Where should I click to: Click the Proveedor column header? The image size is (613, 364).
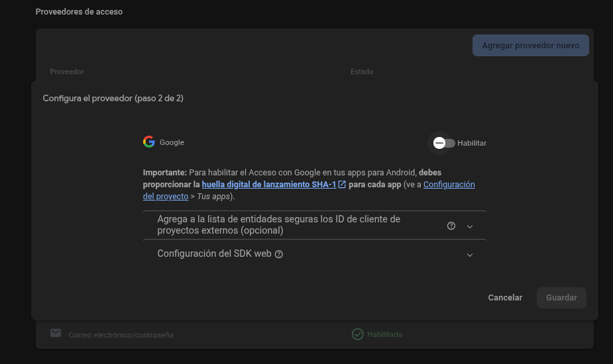click(x=67, y=71)
